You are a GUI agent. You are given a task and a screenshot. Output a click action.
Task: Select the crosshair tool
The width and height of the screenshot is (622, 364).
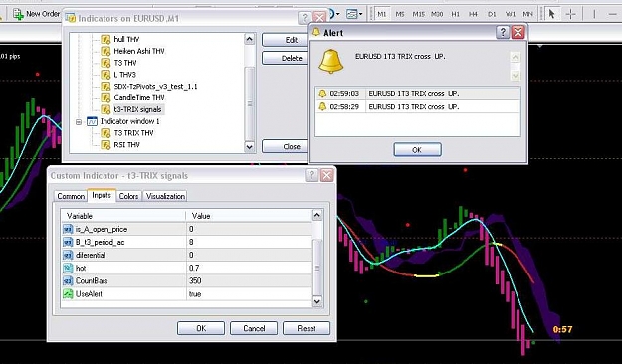570,14
